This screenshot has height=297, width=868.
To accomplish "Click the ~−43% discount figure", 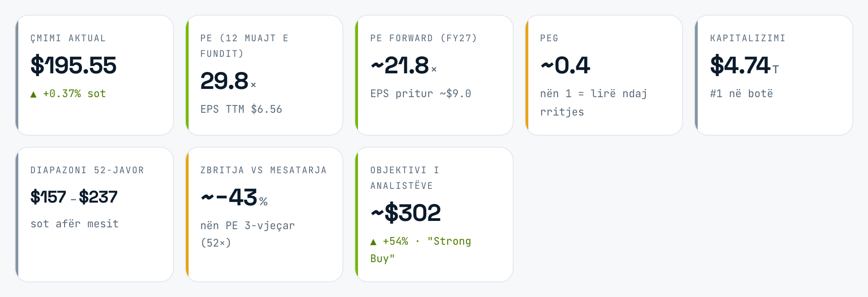I will [234, 198].
